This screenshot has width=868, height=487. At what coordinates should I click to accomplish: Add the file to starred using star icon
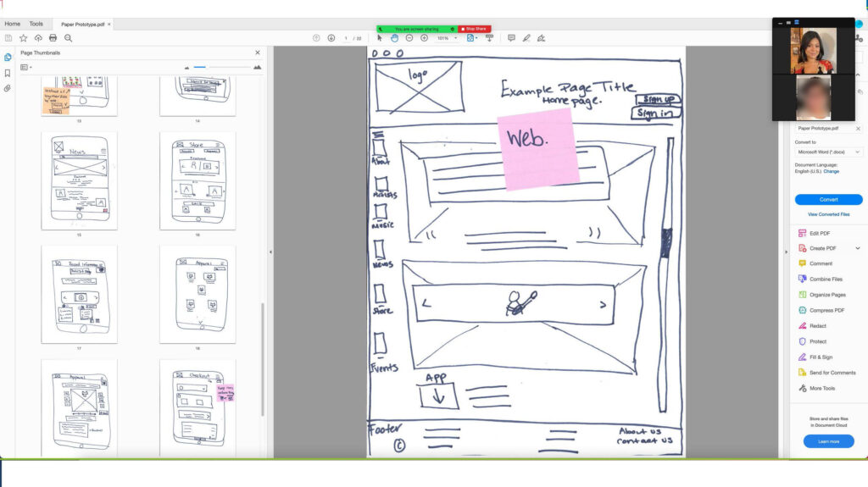coord(23,38)
